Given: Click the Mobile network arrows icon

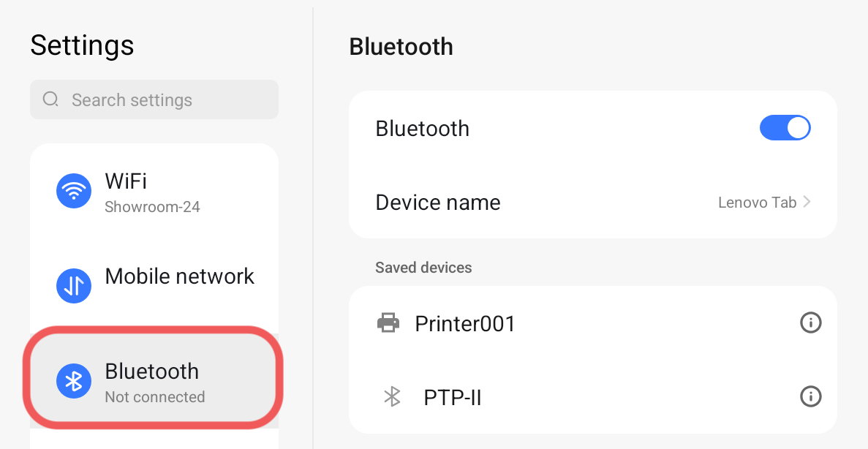Looking at the screenshot, I should click(x=73, y=285).
